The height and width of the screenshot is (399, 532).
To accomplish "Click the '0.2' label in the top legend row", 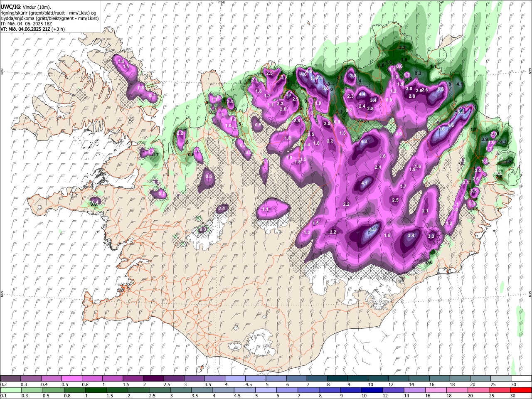I will point(3,384).
